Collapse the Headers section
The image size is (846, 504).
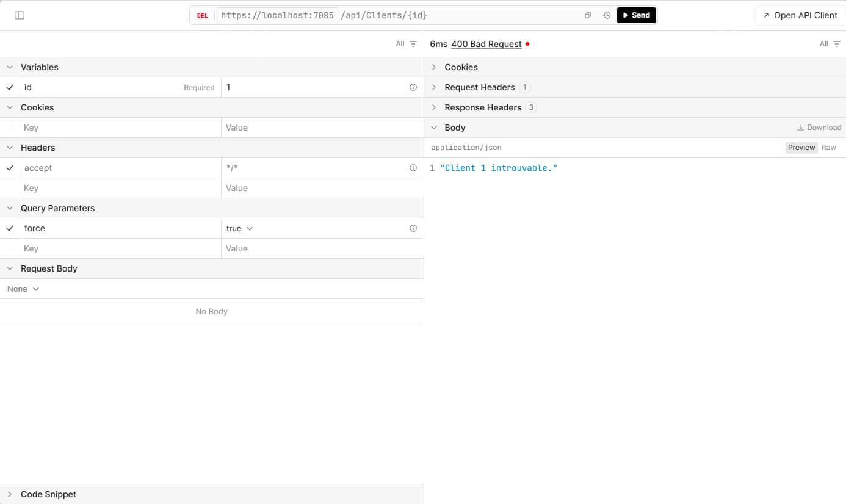click(10, 148)
